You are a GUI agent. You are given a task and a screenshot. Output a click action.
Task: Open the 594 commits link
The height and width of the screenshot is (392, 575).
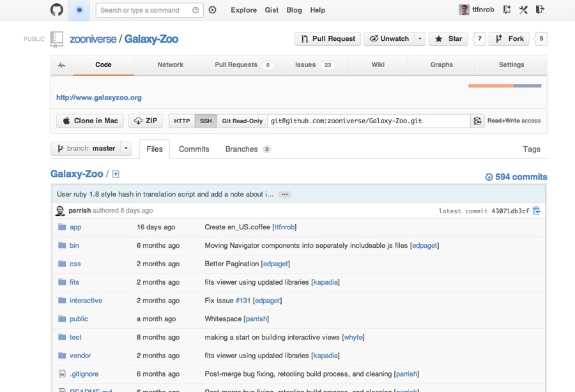coord(516,177)
